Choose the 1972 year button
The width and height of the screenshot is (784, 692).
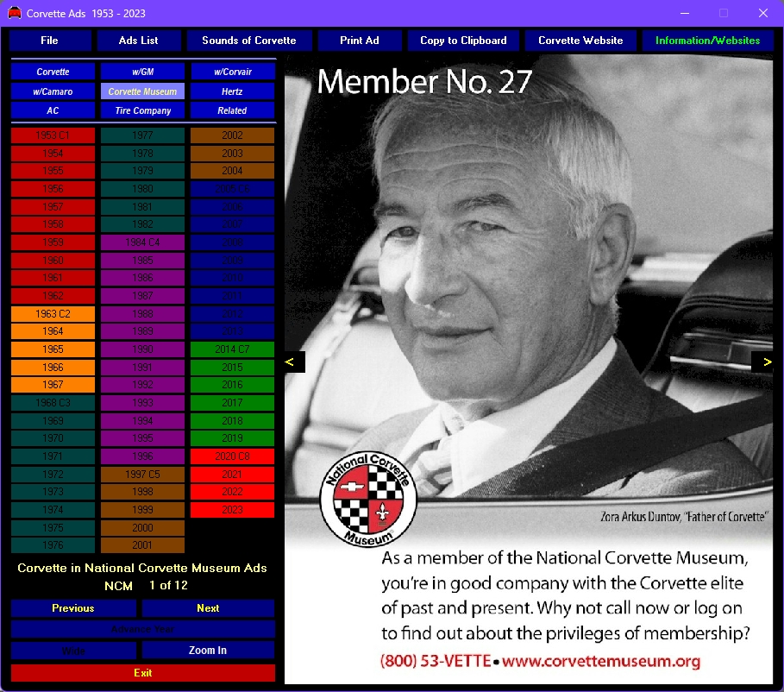pyautogui.click(x=53, y=474)
